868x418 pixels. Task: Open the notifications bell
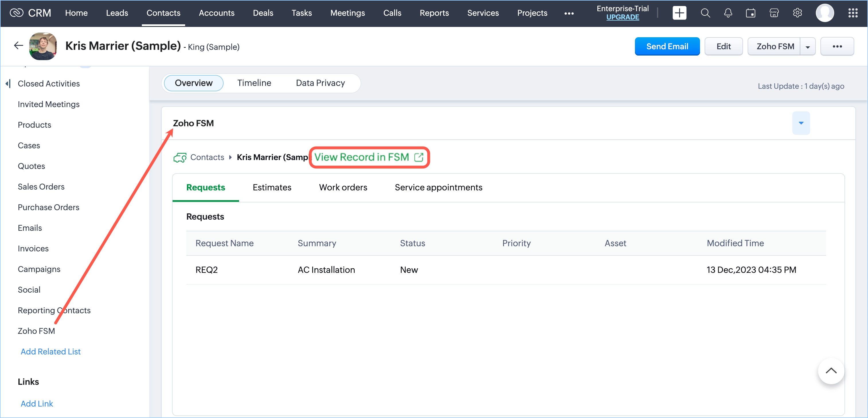coord(728,13)
